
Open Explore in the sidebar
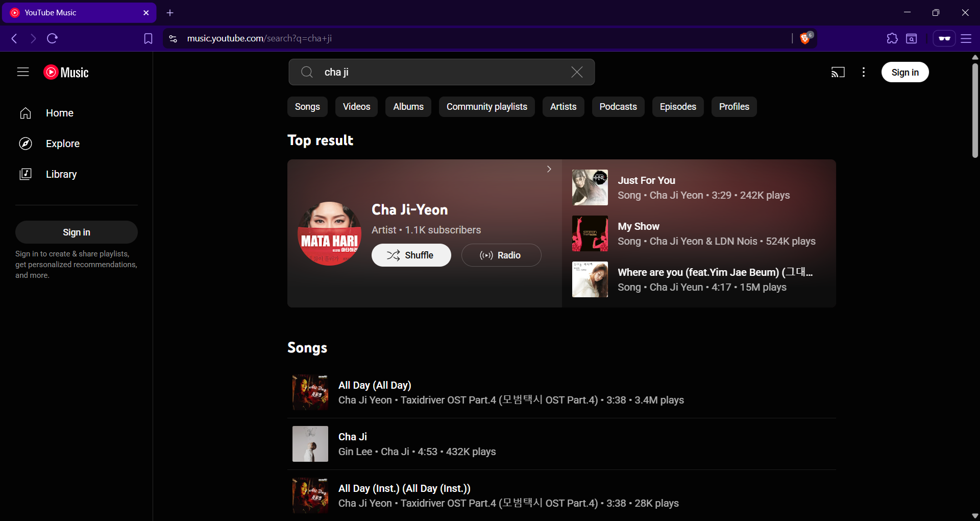[x=77, y=144]
